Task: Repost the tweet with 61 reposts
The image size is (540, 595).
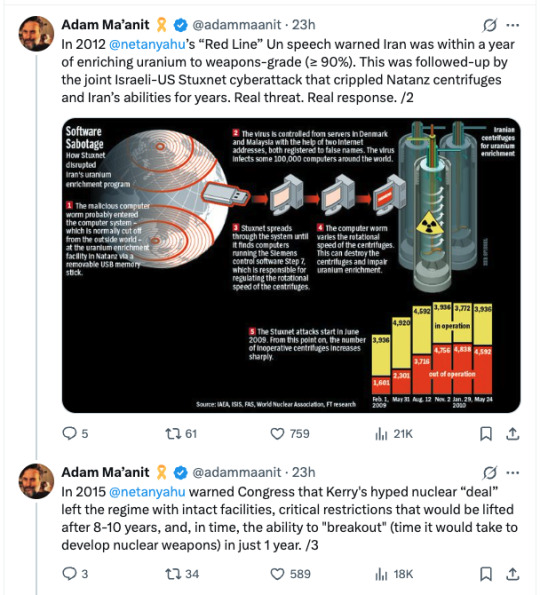Action: coord(181,433)
